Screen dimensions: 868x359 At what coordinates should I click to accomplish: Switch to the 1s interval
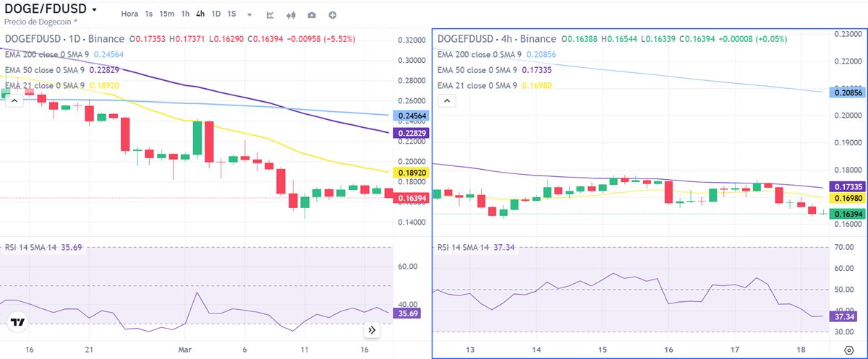(148, 14)
